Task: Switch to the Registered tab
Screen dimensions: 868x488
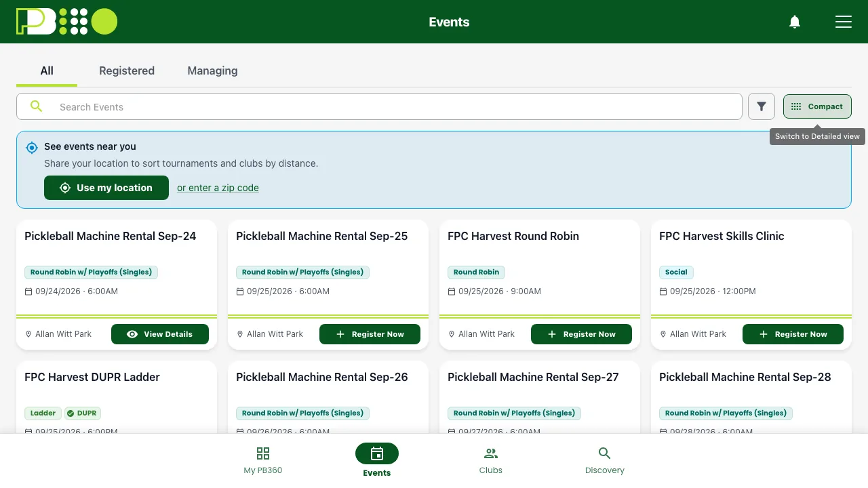Action: [x=127, y=70]
